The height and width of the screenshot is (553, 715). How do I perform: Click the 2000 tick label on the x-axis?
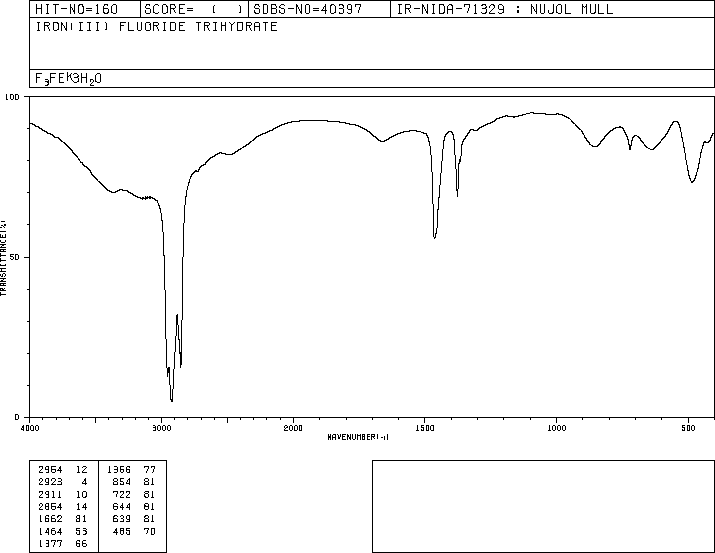pos(293,428)
